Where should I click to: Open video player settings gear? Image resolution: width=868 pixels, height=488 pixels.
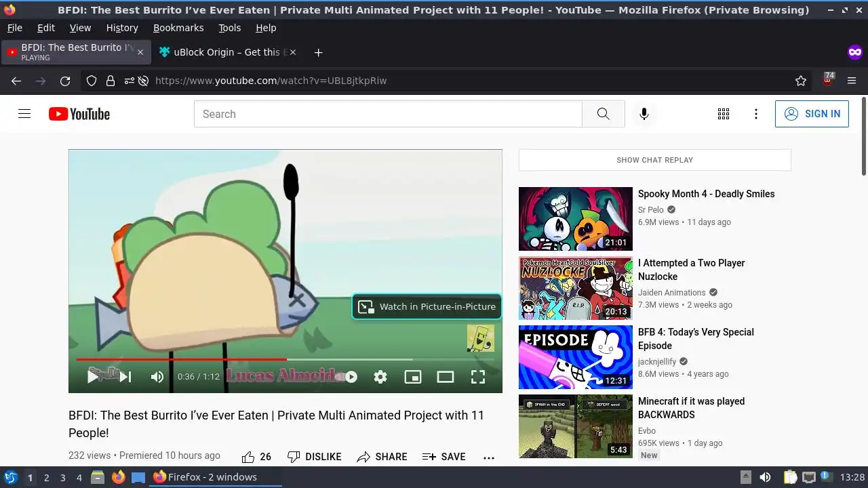pyautogui.click(x=380, y=377)
